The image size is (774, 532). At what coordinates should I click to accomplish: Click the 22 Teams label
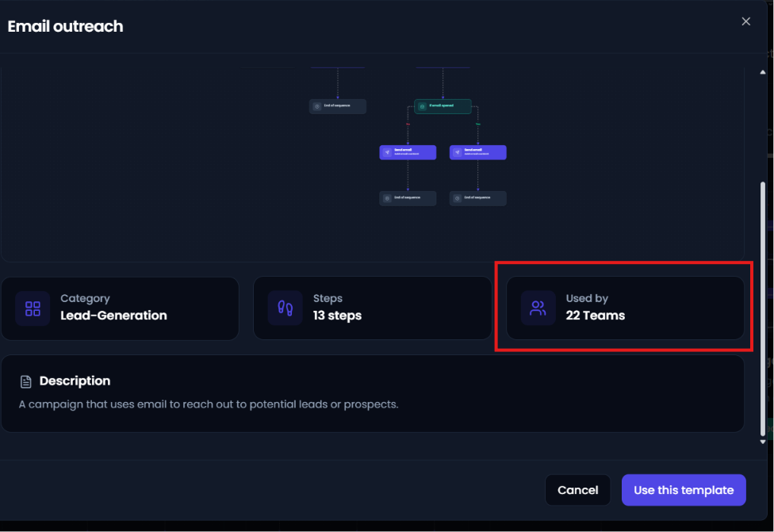click(x=596, y=316)
